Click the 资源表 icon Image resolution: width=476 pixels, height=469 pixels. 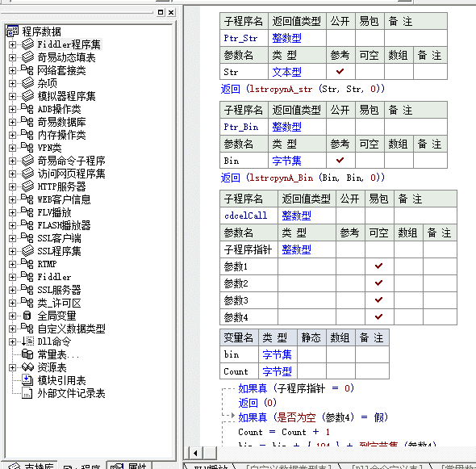27,367
